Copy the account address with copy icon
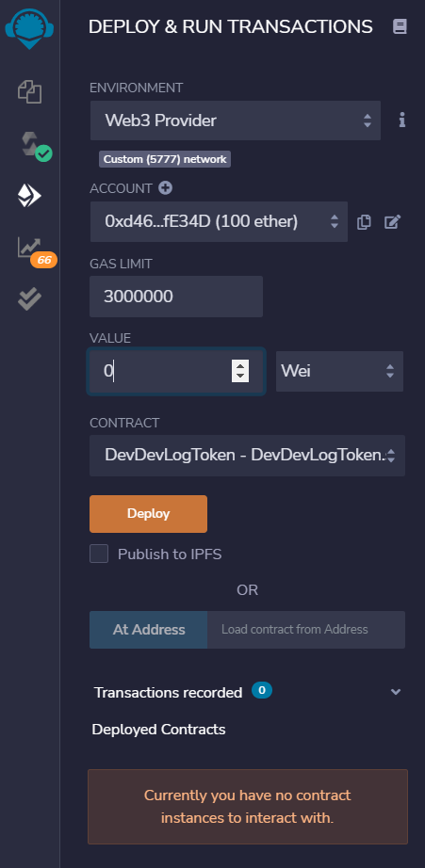 coord(364,222)
